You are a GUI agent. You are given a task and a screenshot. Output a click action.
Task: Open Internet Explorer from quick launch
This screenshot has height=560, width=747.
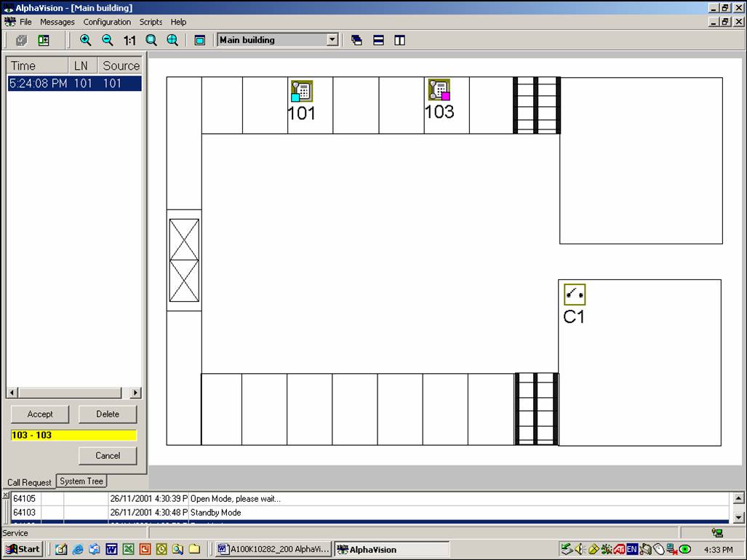[78, 549]
